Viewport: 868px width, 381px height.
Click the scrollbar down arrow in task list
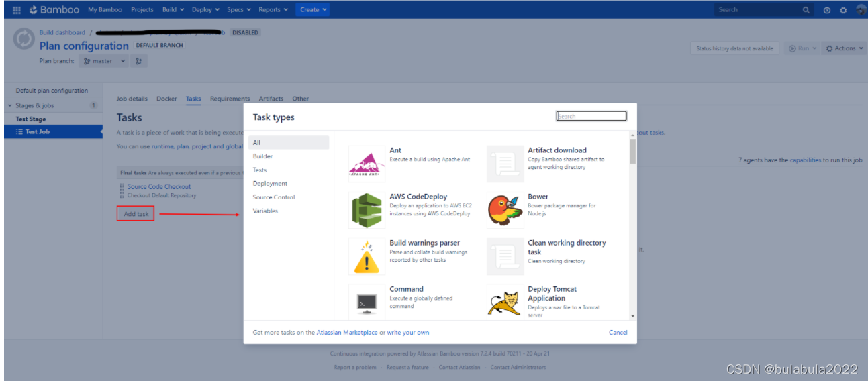(633, 316)
